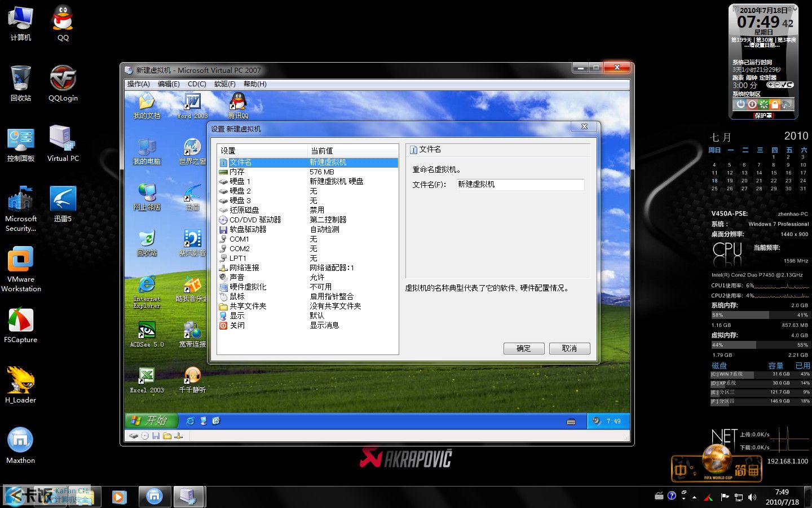
Task: Click the volume icon in system tray
Action: (x=752, y=497)
